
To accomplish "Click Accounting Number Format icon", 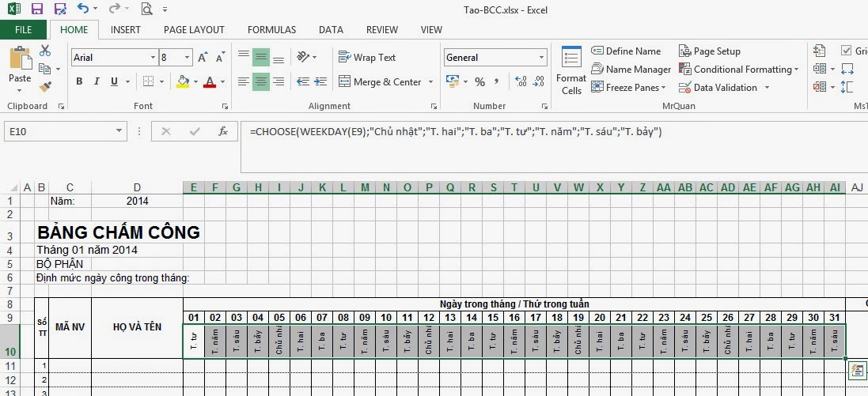I will point(453,82).
